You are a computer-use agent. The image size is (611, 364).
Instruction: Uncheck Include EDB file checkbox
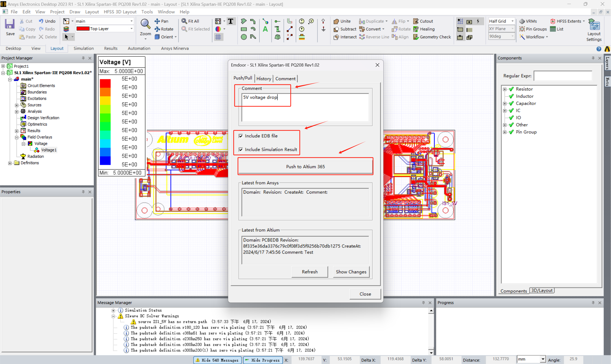241,136
